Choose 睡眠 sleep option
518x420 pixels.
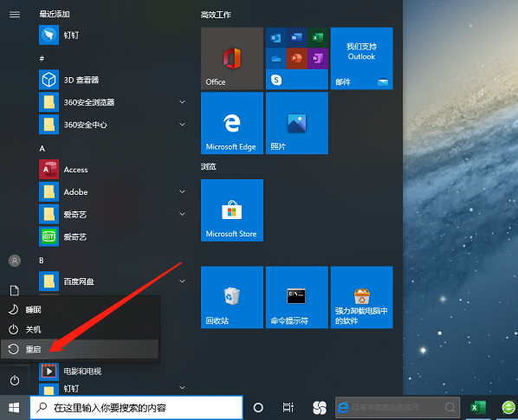(80, 309)
